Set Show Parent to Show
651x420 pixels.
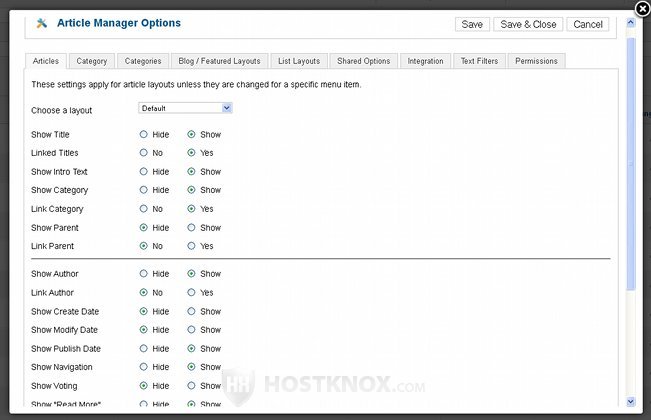191,228
